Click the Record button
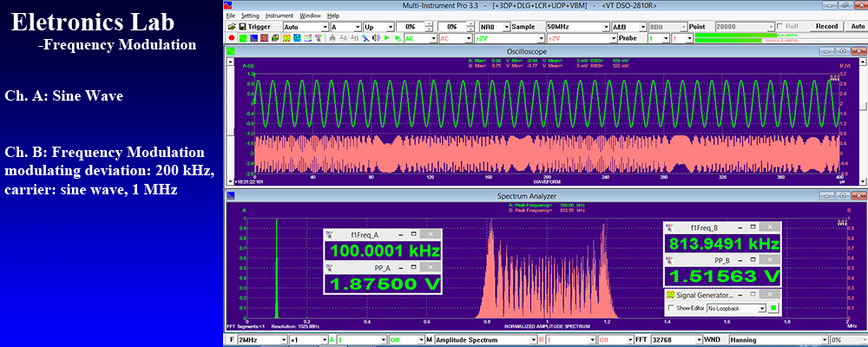The width and height of the screenshot is (868, 347). 826,27
